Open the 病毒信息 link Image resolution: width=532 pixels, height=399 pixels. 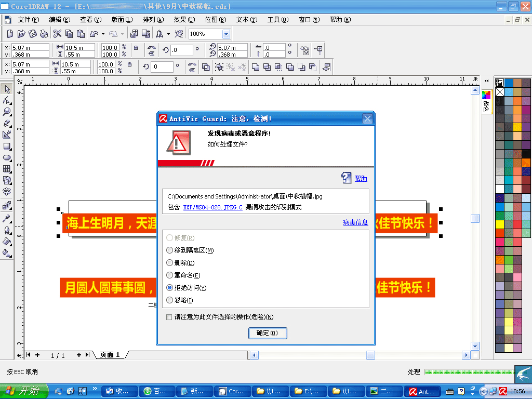tap(355, 222)
